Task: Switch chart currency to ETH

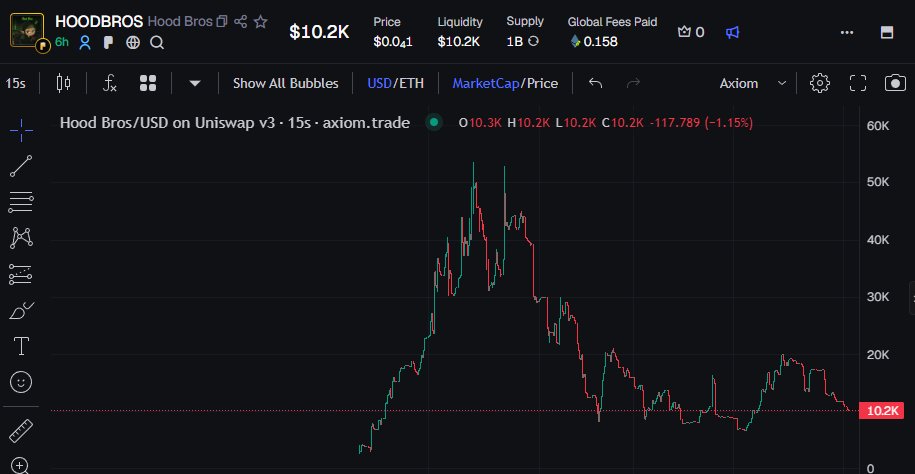Action: pos(411,83)
